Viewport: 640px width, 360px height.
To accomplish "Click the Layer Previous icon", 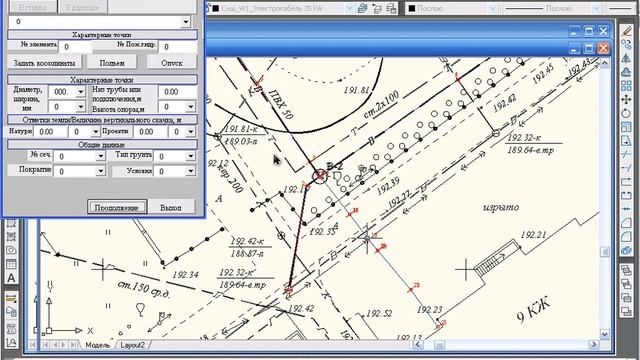I will 376,8.
